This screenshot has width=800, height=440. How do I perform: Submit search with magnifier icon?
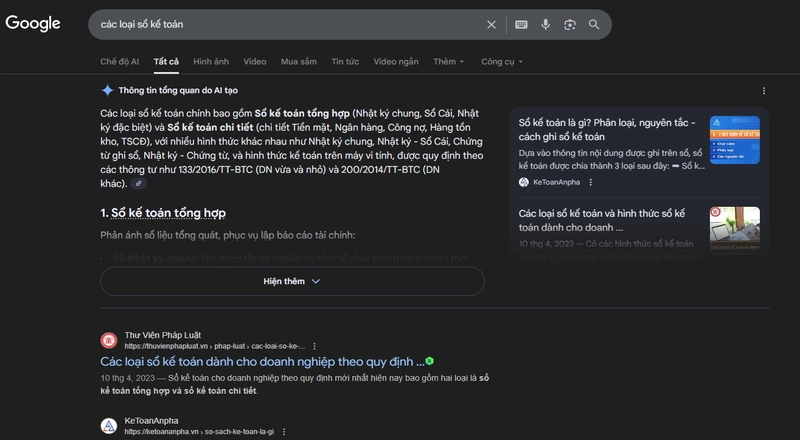(x=594, y=25)
